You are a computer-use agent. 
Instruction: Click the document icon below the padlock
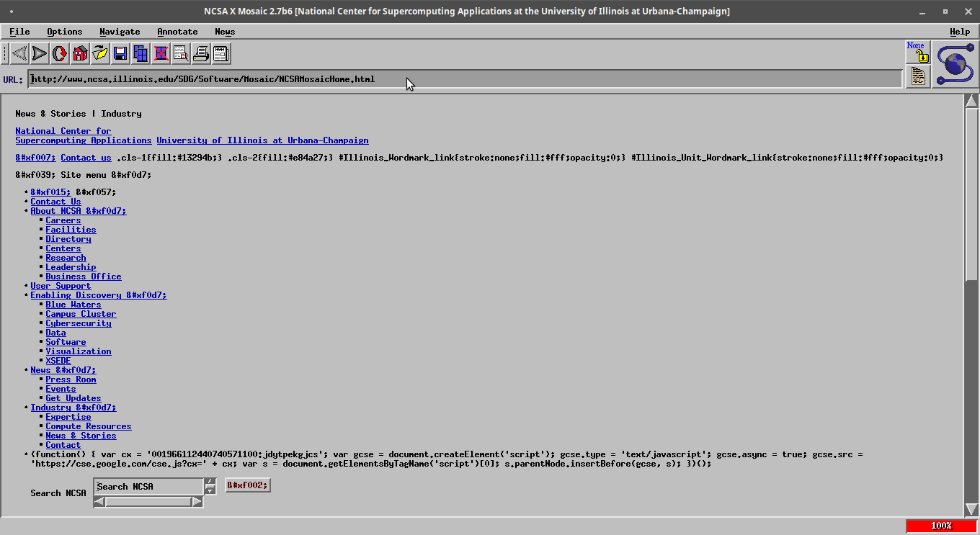point(918,76)
